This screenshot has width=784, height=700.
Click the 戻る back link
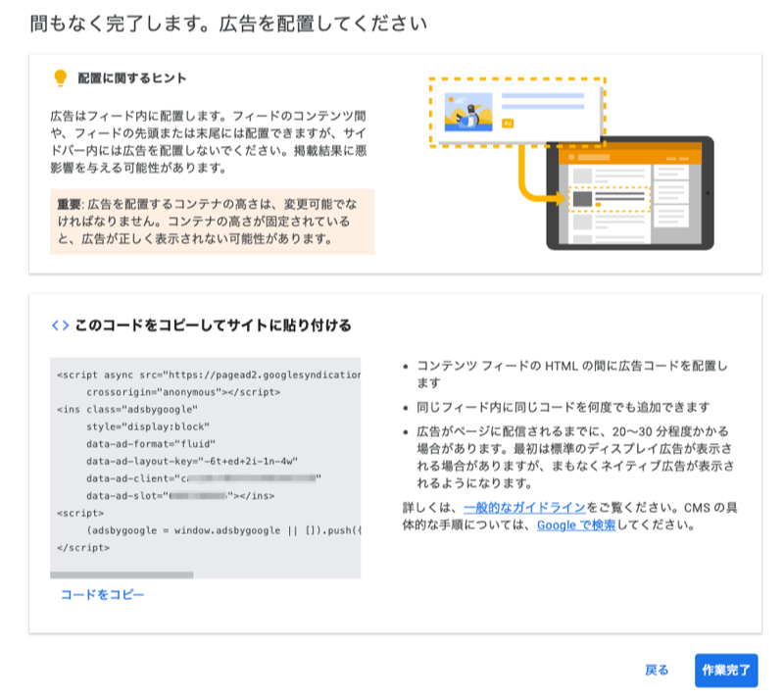657,670
